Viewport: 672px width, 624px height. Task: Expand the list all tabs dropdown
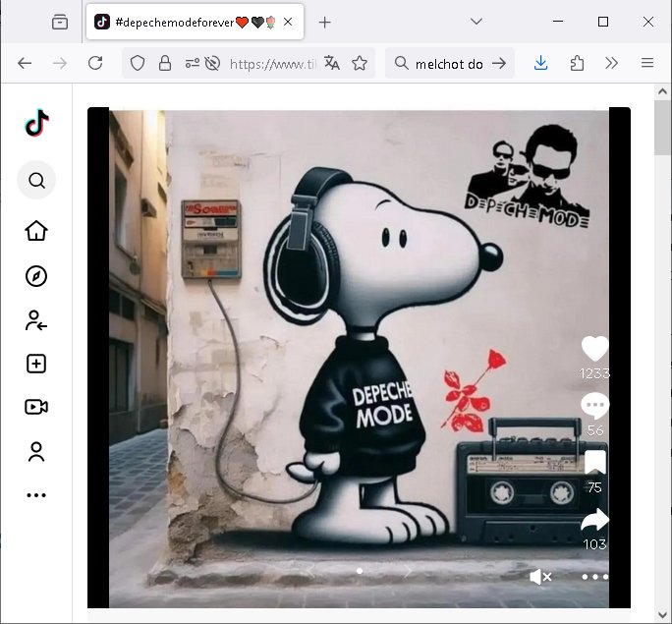(x=476, y=21)
